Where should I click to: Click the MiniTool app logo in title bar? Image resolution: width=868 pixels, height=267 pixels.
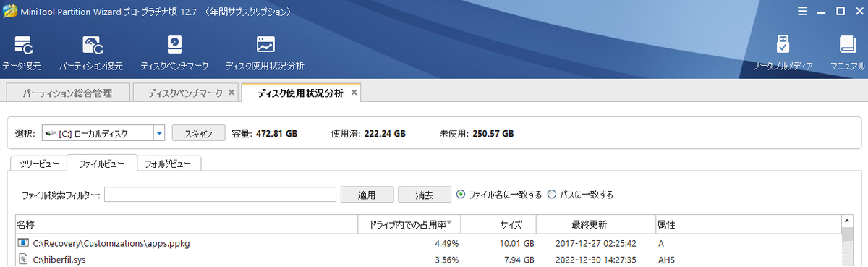click(10, 12)
